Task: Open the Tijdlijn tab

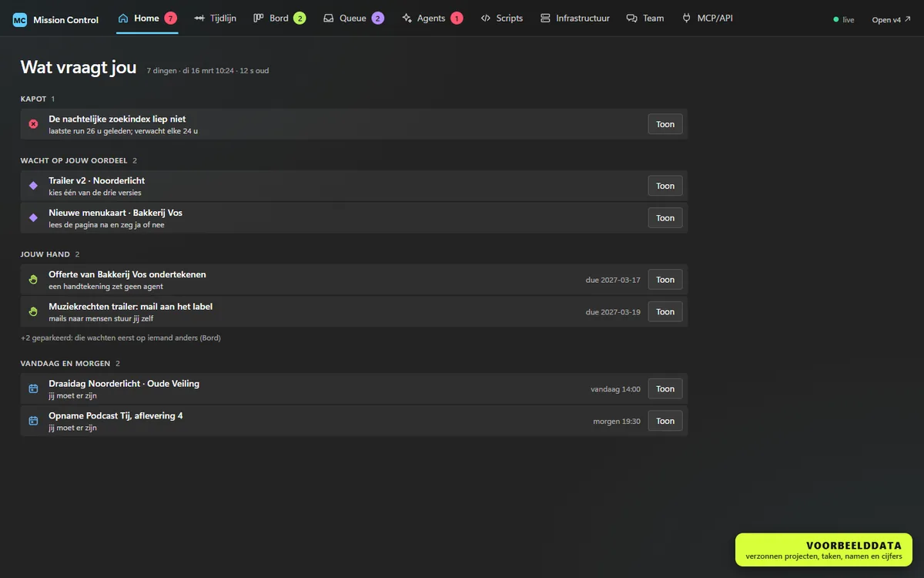Action: coord(215,18)
